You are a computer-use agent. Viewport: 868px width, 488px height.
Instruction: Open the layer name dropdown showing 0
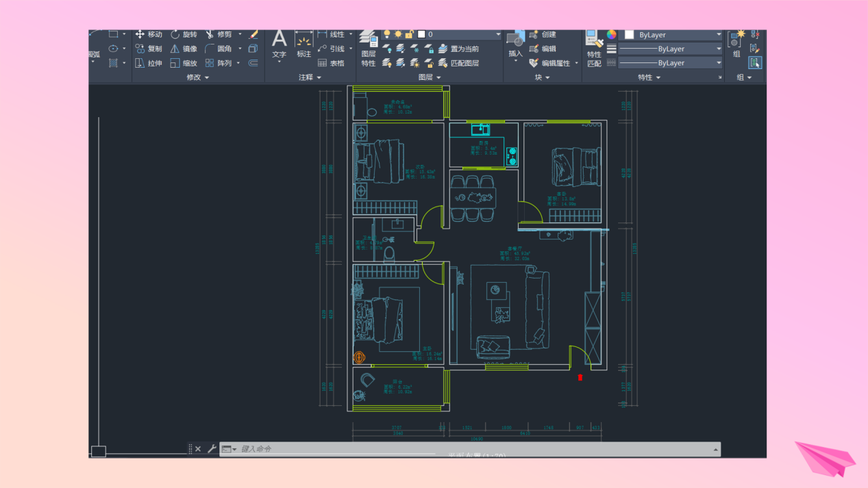(460, 34)
